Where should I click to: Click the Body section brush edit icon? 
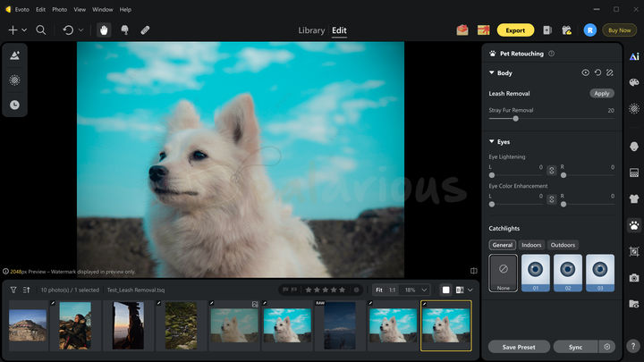click(610, 72)
